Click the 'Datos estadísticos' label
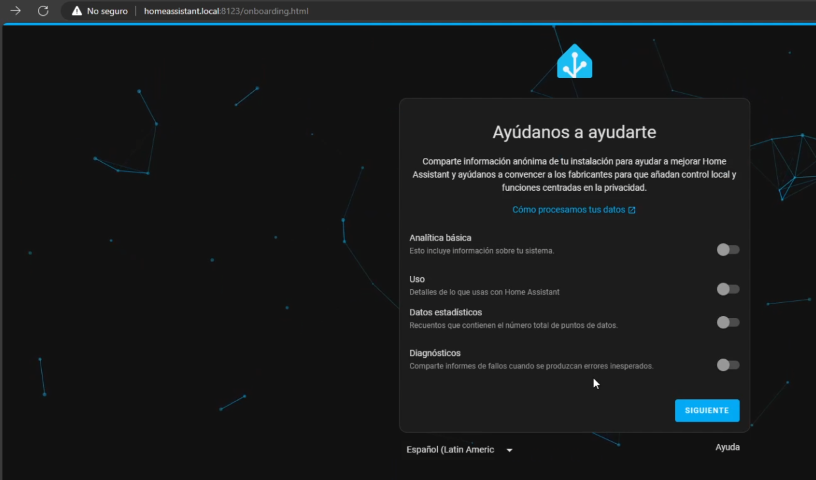816x480 pixels. tap(445, 312)
